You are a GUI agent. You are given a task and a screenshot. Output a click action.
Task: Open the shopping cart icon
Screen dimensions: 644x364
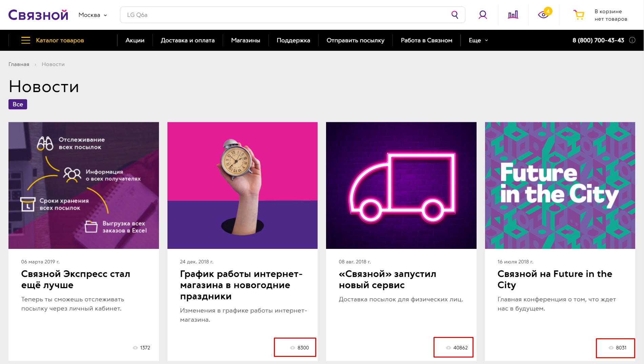pyautogui.click(x=579, y=15)
